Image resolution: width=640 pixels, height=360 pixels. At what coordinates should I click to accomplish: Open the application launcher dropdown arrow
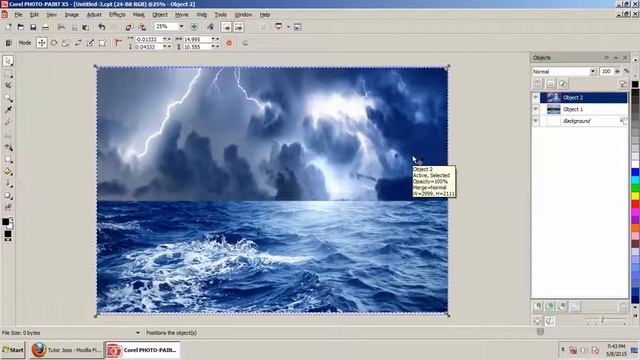(288, 27)
